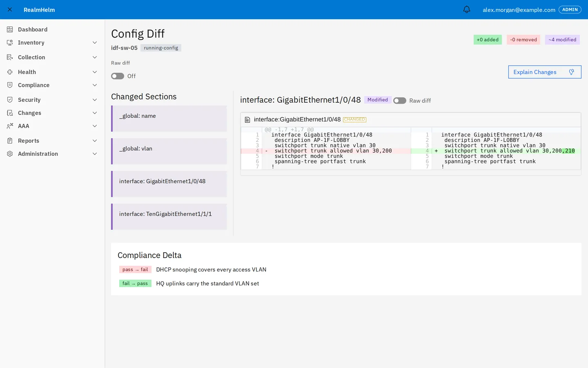
Task: Click the Changes menu item
Action: click(52, 113)
